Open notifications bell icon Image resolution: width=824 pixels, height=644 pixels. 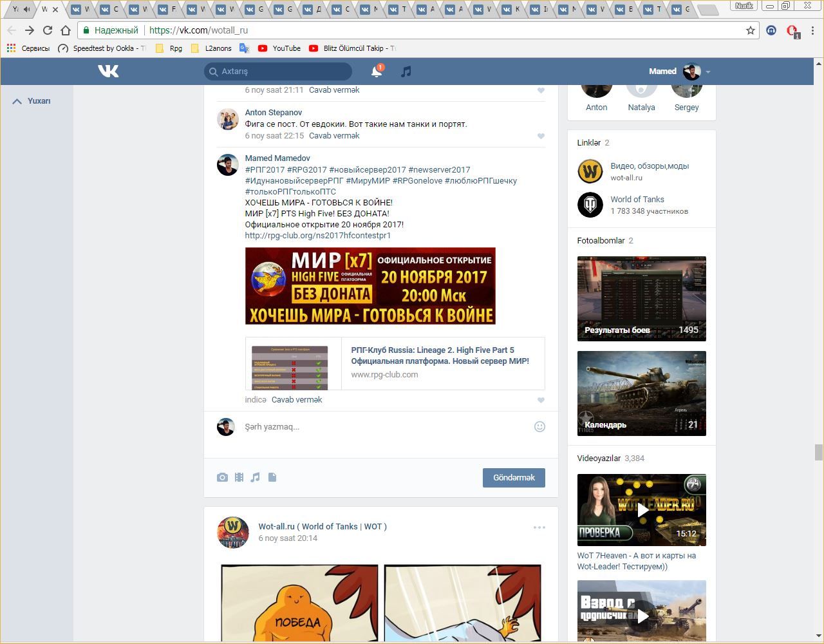pyautogui.click(x=377, y=71)
